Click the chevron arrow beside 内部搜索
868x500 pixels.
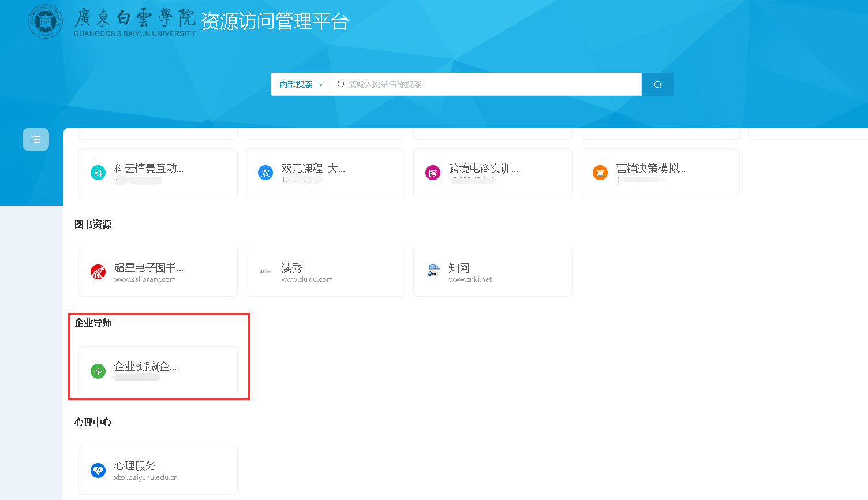[x=321, y=84]
